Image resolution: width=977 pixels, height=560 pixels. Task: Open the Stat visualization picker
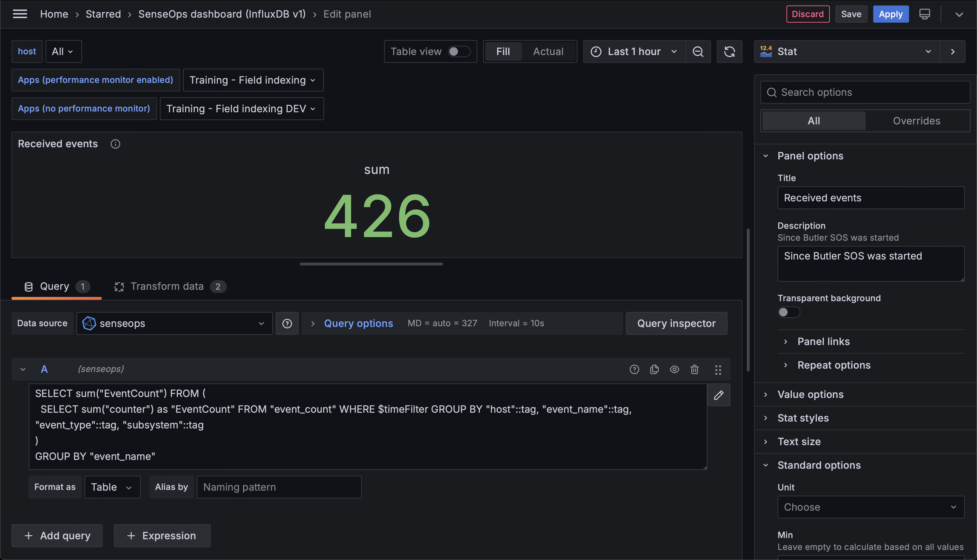tap(847, 51)
